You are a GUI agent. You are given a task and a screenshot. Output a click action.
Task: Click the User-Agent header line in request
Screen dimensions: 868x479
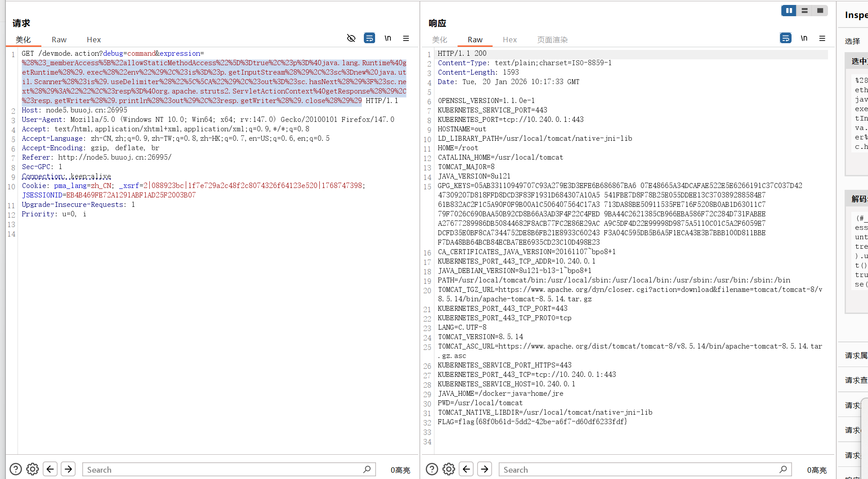pos(208,119)
